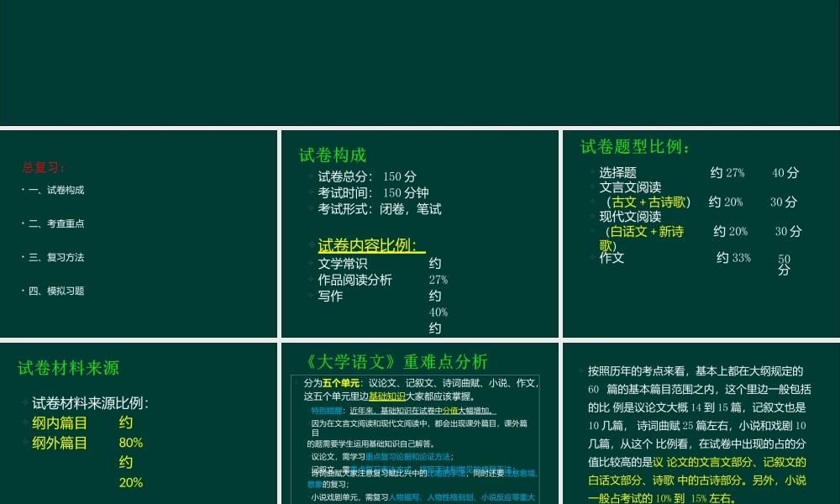Open the 试卷构成 slide thumbnail
Screen dimensions: 840x504
[x=419, y=234]
